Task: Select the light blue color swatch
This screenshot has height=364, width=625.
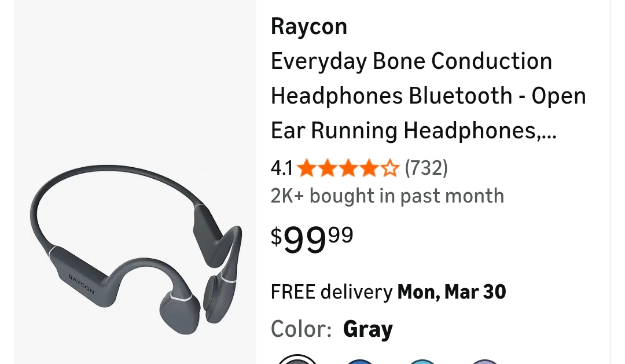Action: pyautogui.click(x=422, y=361)
